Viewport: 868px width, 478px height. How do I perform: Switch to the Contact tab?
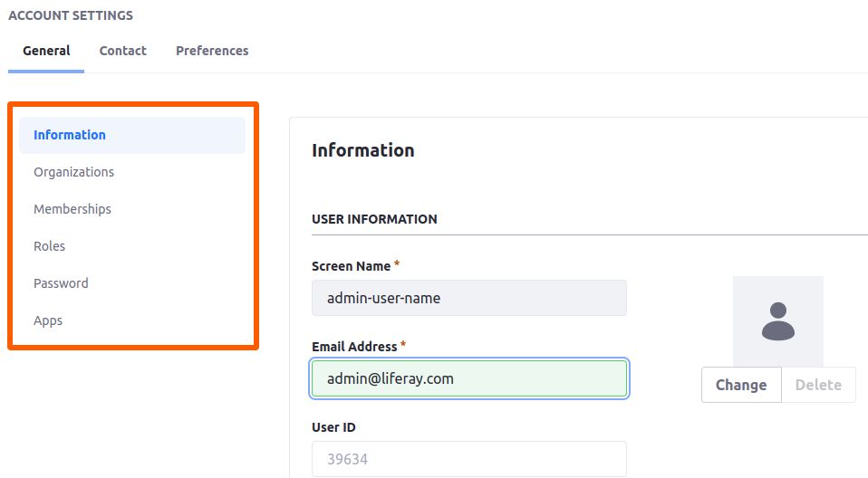123,51
